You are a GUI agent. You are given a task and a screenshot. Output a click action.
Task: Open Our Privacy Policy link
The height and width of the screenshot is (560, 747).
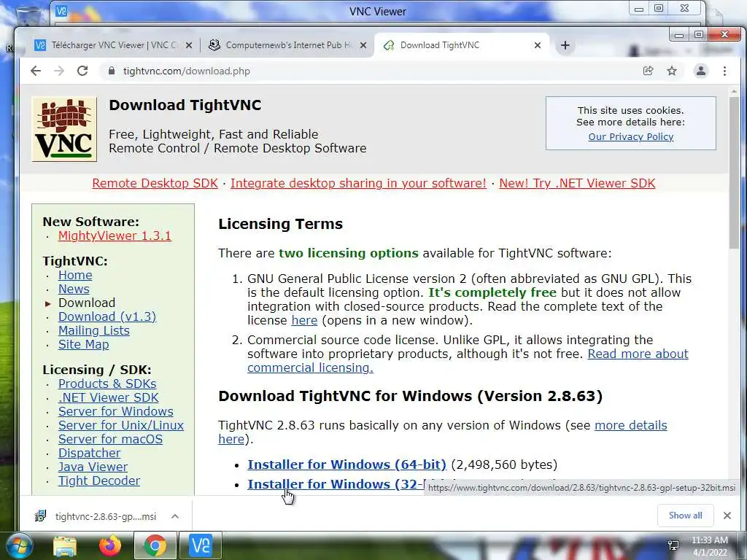[631, 136]
